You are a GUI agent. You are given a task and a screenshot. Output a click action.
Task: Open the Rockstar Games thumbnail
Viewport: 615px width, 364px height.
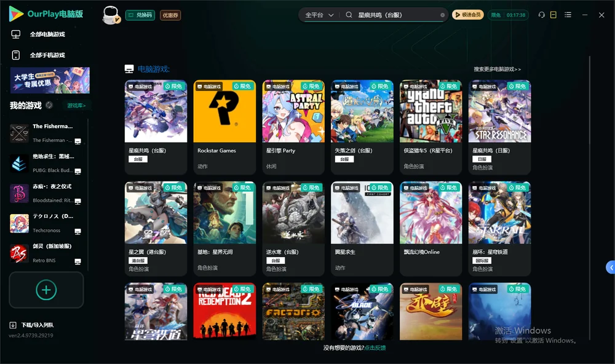[x=224, y=111]
